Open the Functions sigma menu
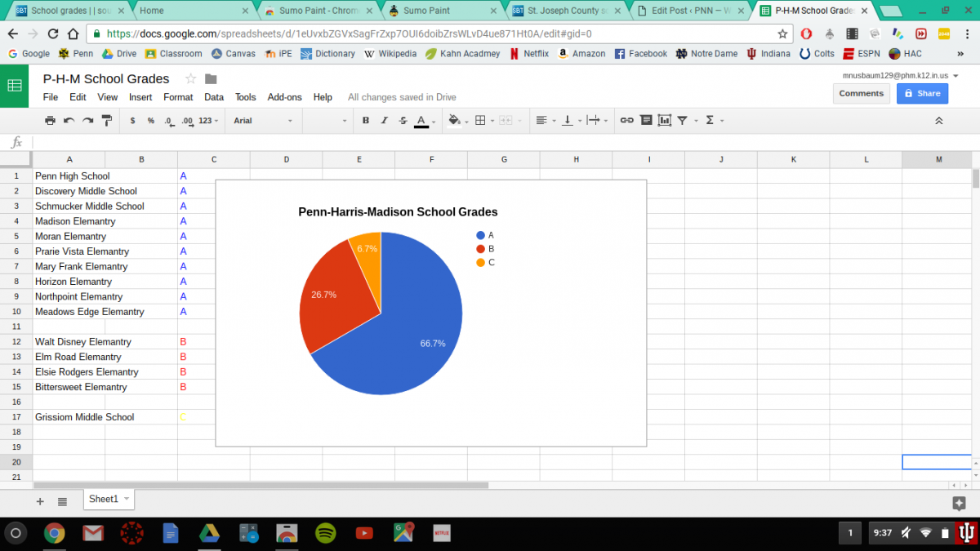The image size is (980, 551). tap(714, 120)
